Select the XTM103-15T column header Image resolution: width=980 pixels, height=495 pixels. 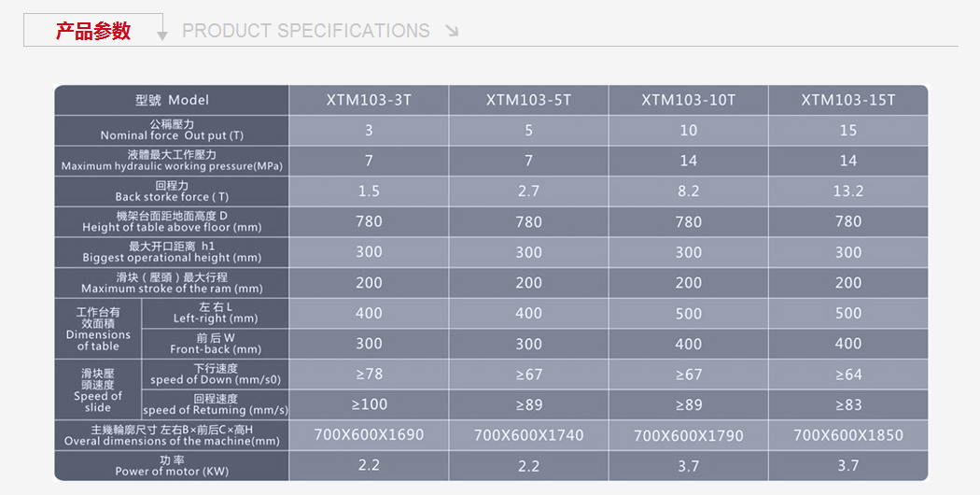(848, 100)
